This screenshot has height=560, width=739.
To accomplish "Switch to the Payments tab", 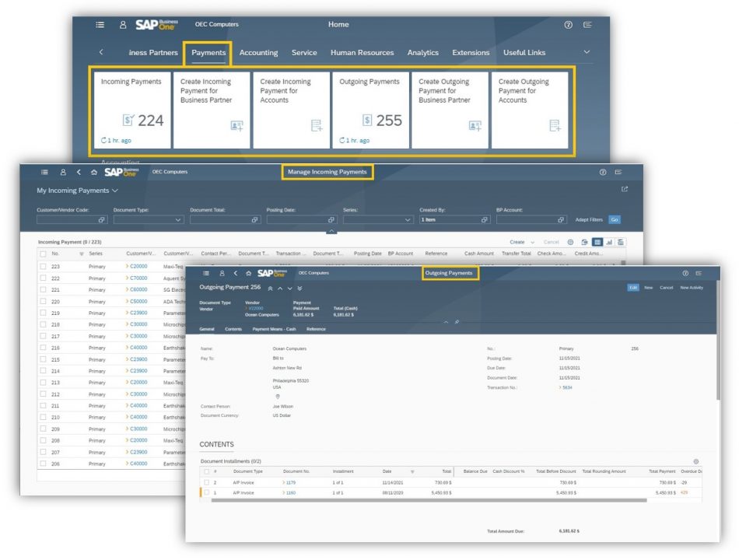I will click(208, 52).
